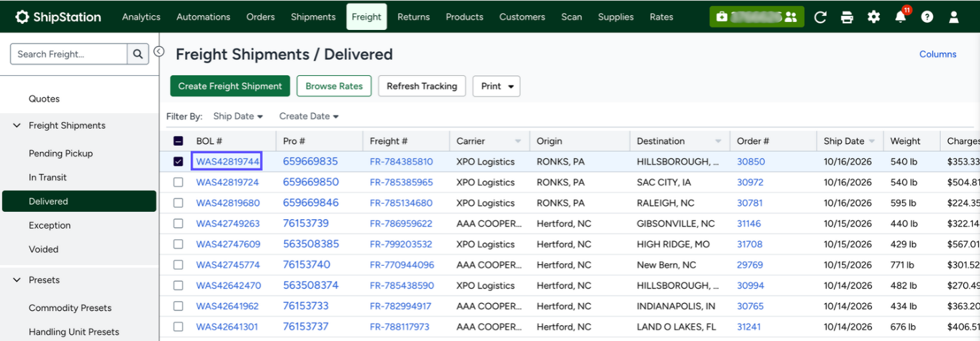Open BOL WAS42819744 link
This screenshot has width=980, height=341.
(x=227, y=162)
